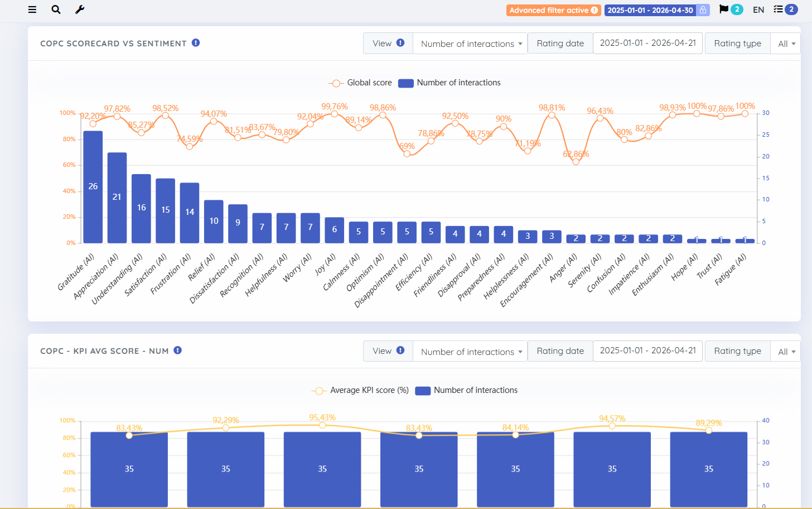Click View button in KPI Avg Score card
Image resolution: width=812 pixels, height=509 pixels.
click(x=388, y=351)
